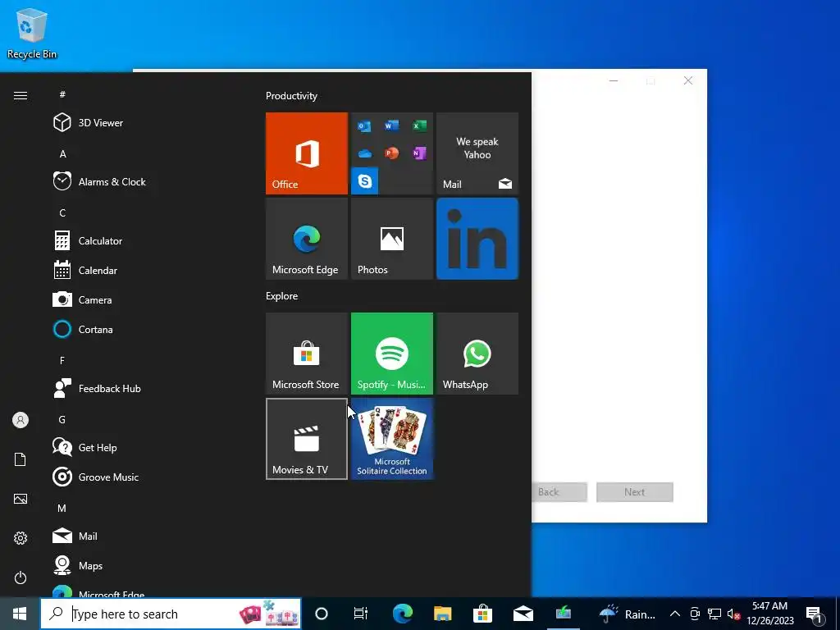Select the Productivity group title
Viewport: 840px width, 630px height.
[x=291, y=96]
